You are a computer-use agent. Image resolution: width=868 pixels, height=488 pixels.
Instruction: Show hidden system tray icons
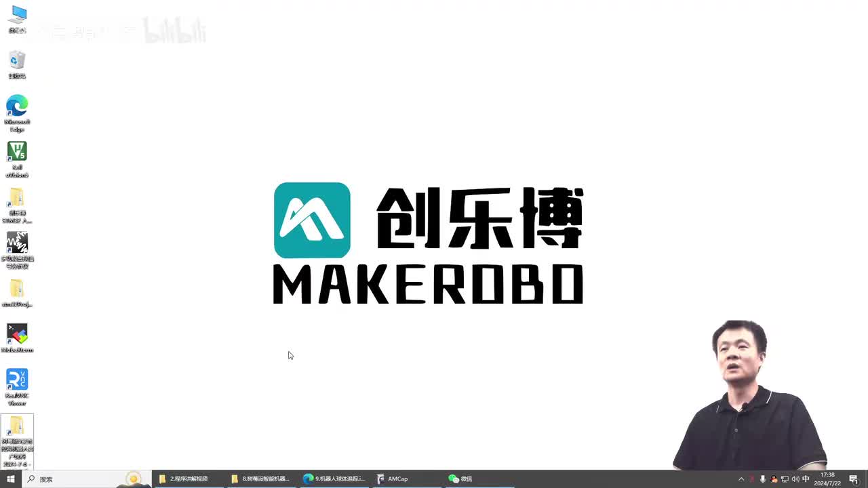(741, 479)
